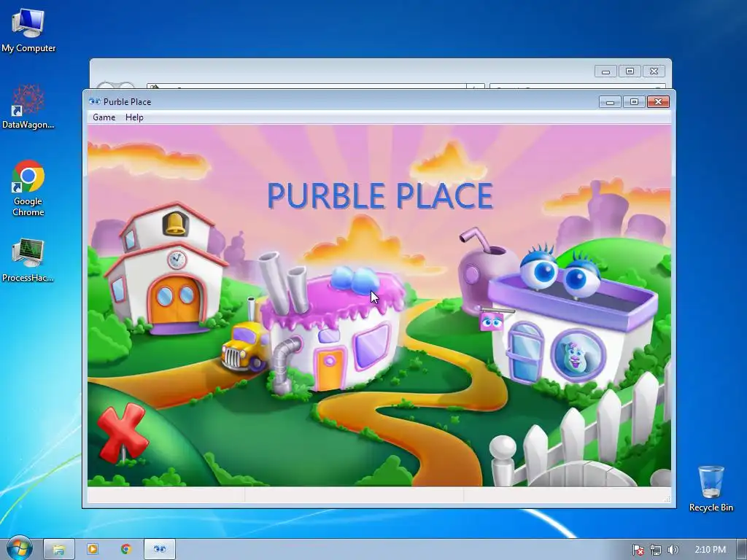Maximize the Purble Place window
Screen dimensions: 747x560
coord(634,102)
